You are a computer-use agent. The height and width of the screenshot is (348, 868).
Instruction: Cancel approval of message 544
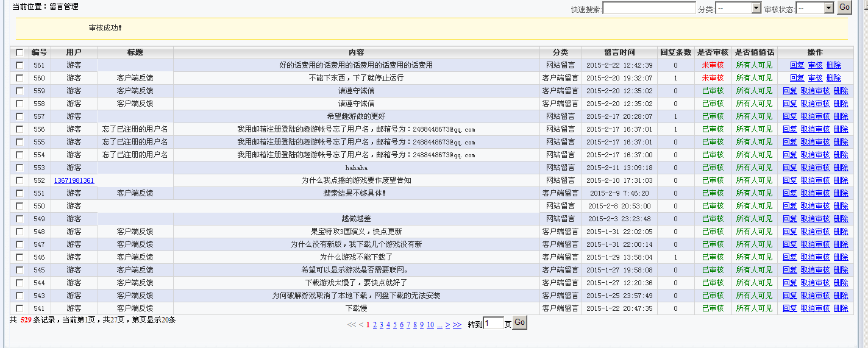click(815, 283)
